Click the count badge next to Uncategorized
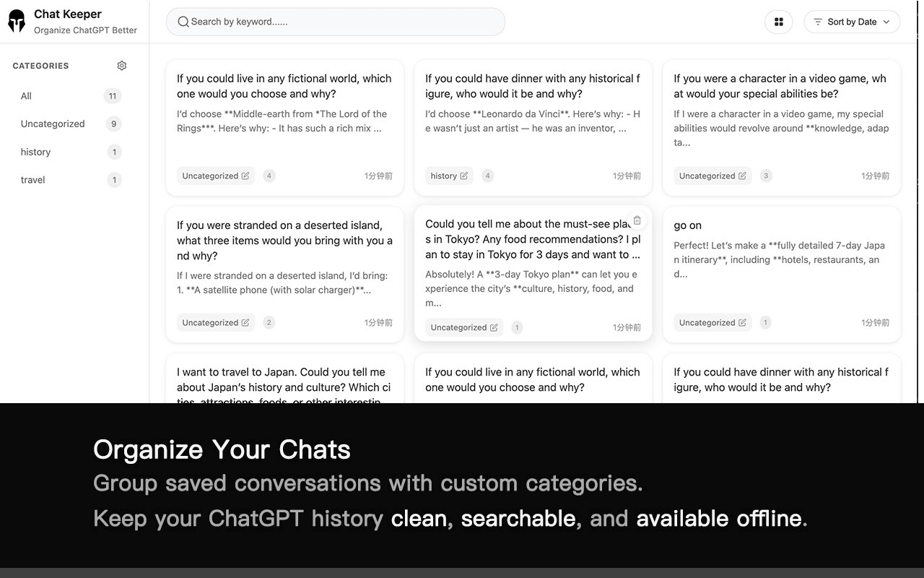The width and height of the screenshot is (924, 578). [x=113, y=124]
